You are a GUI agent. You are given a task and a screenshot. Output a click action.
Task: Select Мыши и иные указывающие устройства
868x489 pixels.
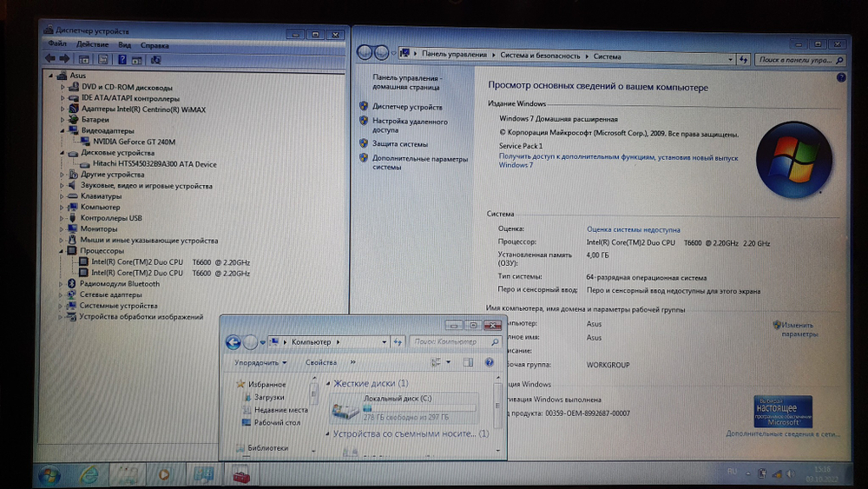click(x=149, y=241)
